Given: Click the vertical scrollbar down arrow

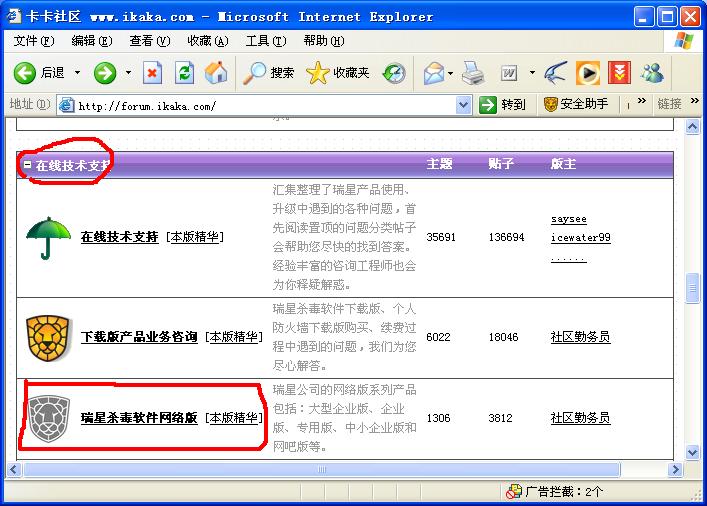Looking at the screenshot, I should (x=693, y=452).
